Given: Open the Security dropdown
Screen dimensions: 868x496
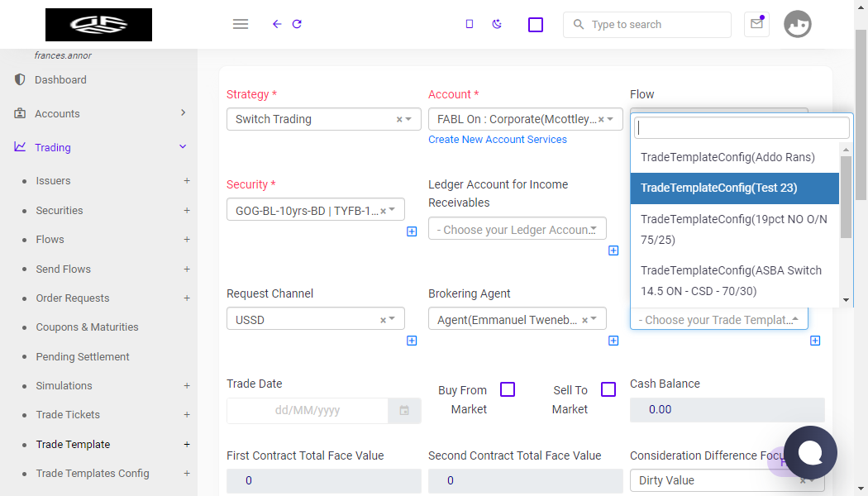Looking at the screenshot, I should tap(316, 210).
